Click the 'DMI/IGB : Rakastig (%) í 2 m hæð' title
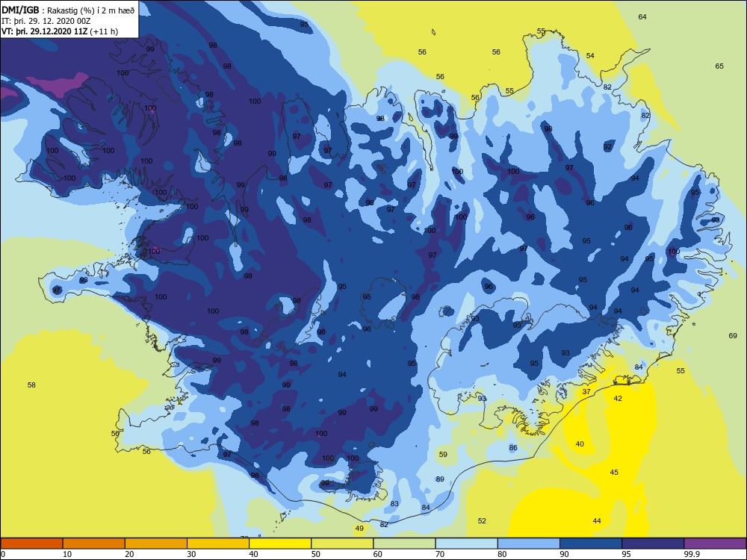 pyautogui.click(x=68, y=10)
